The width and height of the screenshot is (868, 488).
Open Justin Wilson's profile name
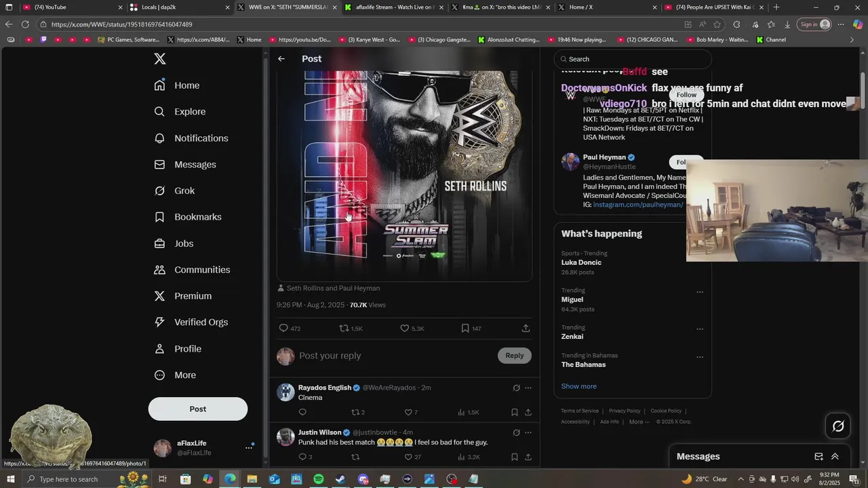pos(320,432)
